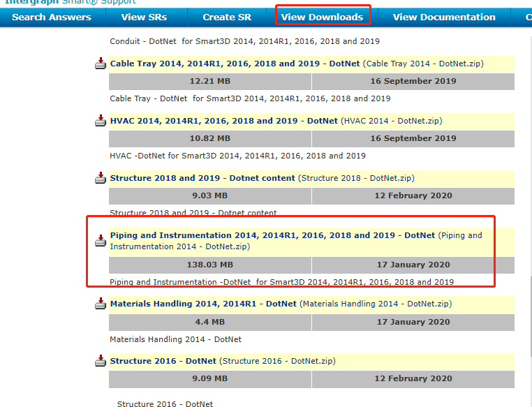Click download icon for HVAC DotNet

101,121
